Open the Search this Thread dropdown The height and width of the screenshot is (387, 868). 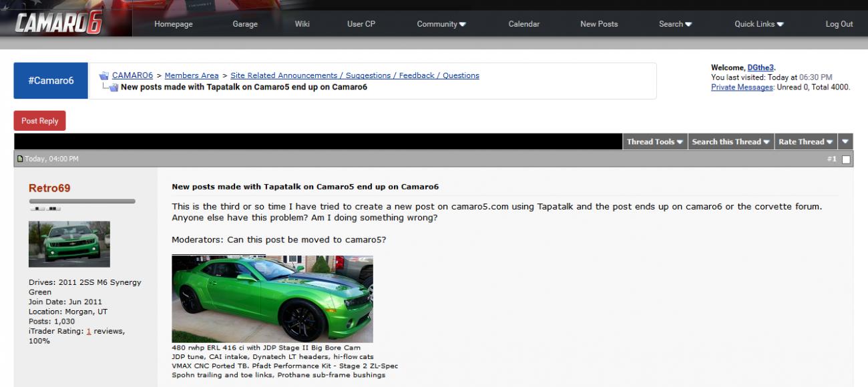[x=730, y=141]
